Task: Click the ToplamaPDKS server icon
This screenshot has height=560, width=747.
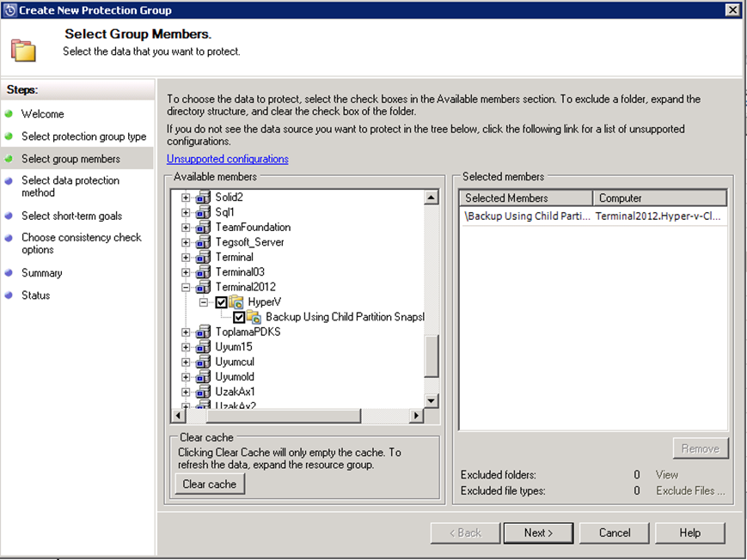Action: tap(204, 332)
